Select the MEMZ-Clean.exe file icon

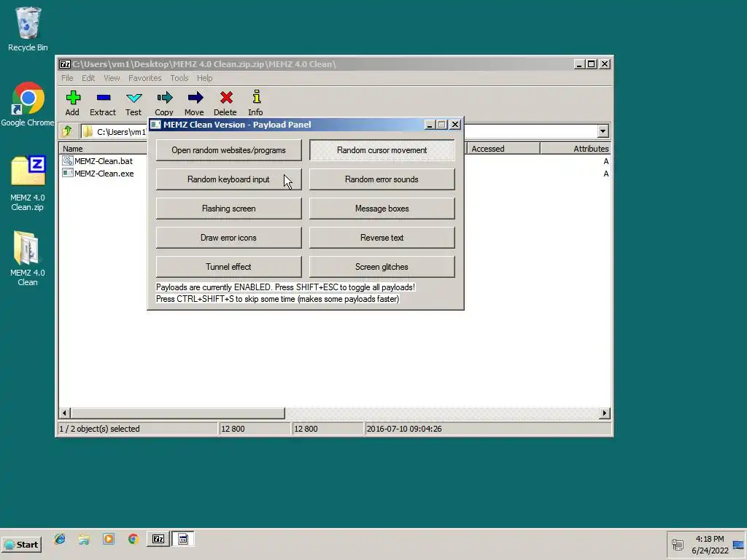coord(68,174)
